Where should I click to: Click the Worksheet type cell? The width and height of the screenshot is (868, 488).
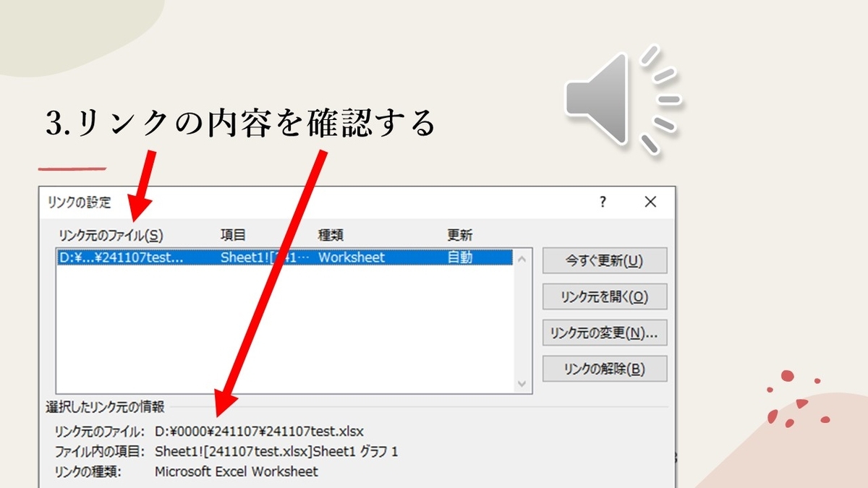pos(352,257)
